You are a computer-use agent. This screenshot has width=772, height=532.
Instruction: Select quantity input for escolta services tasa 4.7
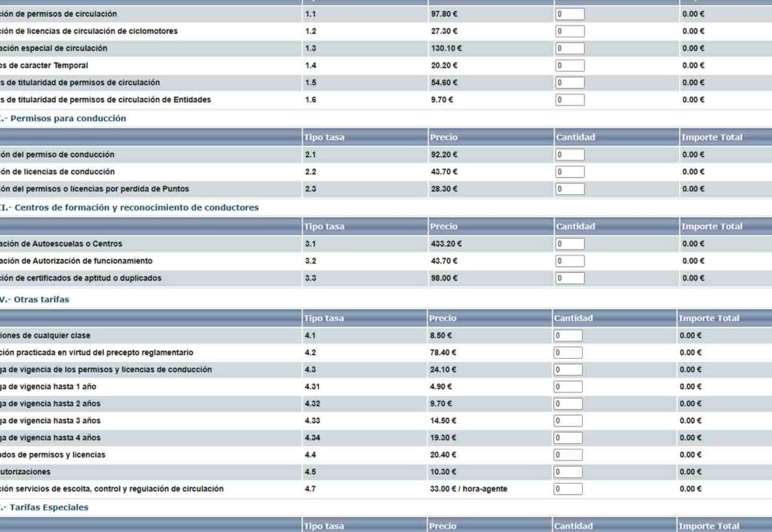click(x=568, y=489)
